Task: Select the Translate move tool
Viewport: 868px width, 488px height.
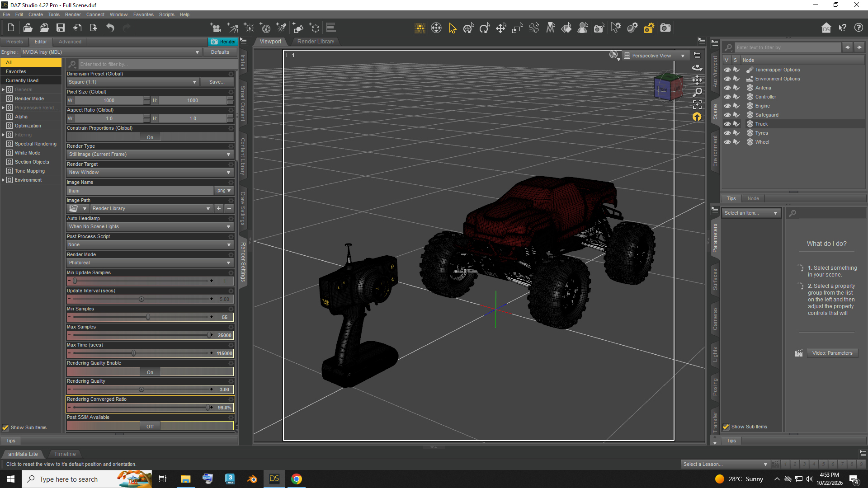Action: (x=501, y=28)
